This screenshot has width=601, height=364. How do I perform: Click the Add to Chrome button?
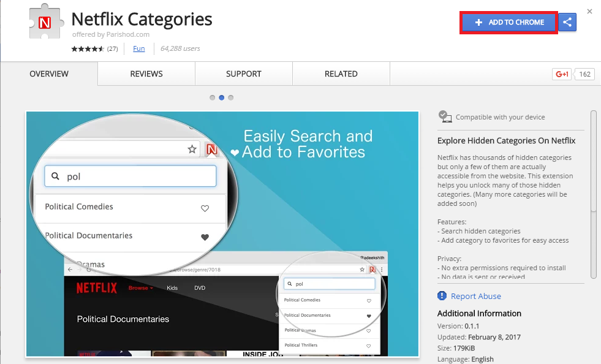(509, 22)
